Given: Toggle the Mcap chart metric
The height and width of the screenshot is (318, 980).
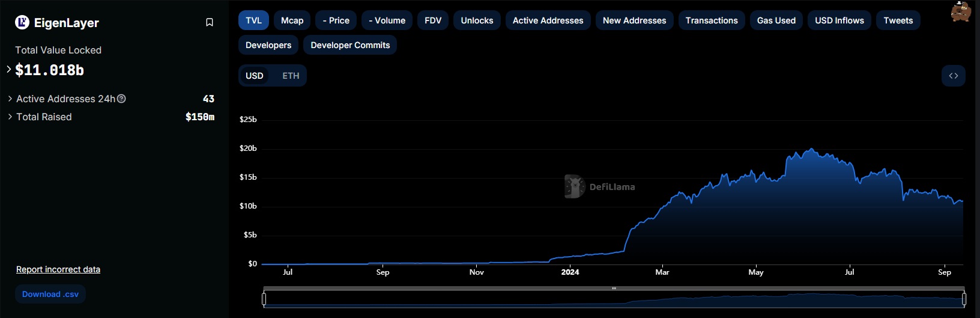Looking at the screenshot, I should coord(292,20).
